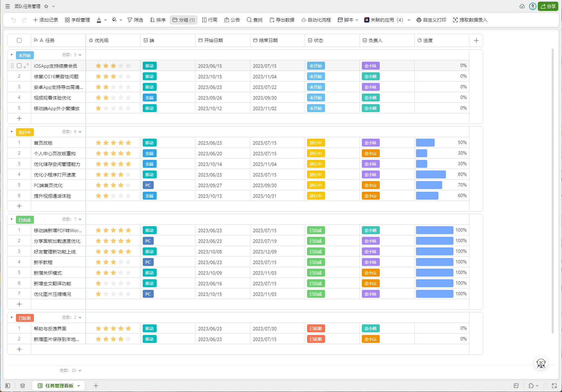This screenshot has height=392, width=562.
Task: Click the undo arrow icon
Action: [14, 20]
